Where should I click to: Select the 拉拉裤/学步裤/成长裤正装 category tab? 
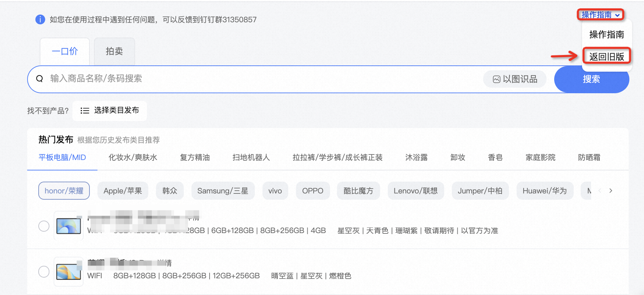pyautogui.click(x=338, y=158)
